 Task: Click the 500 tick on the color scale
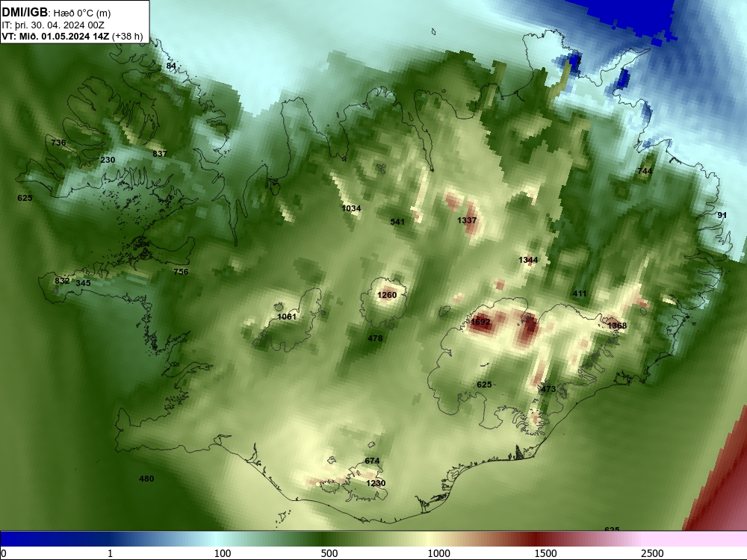click(x=329, y=553)
